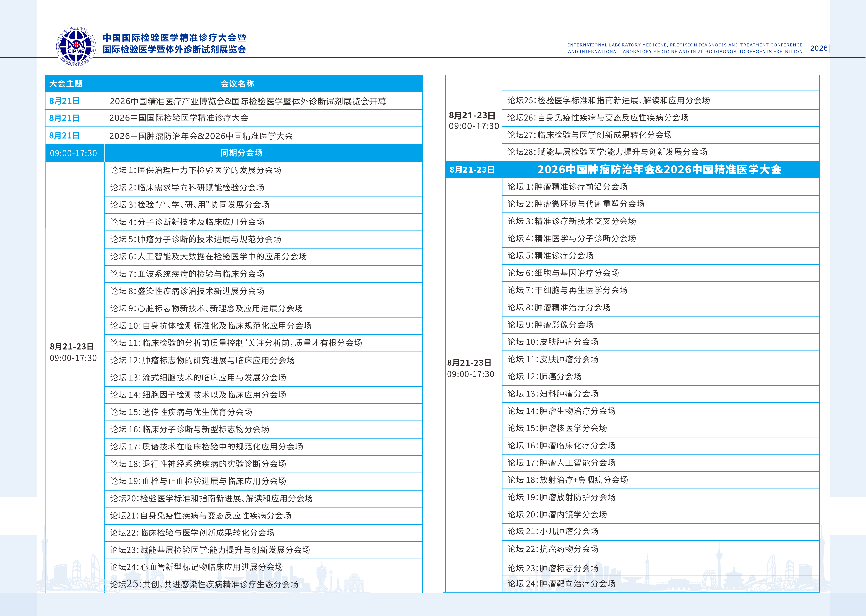Click 论坛28 赋能基层检验医学 row on right
This screenshot has width=866, height=616.
click(607, 152)
